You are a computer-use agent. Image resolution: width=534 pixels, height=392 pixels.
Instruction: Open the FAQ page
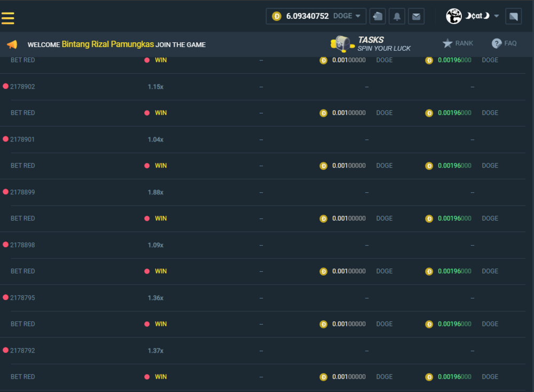(x=504, y=43)
